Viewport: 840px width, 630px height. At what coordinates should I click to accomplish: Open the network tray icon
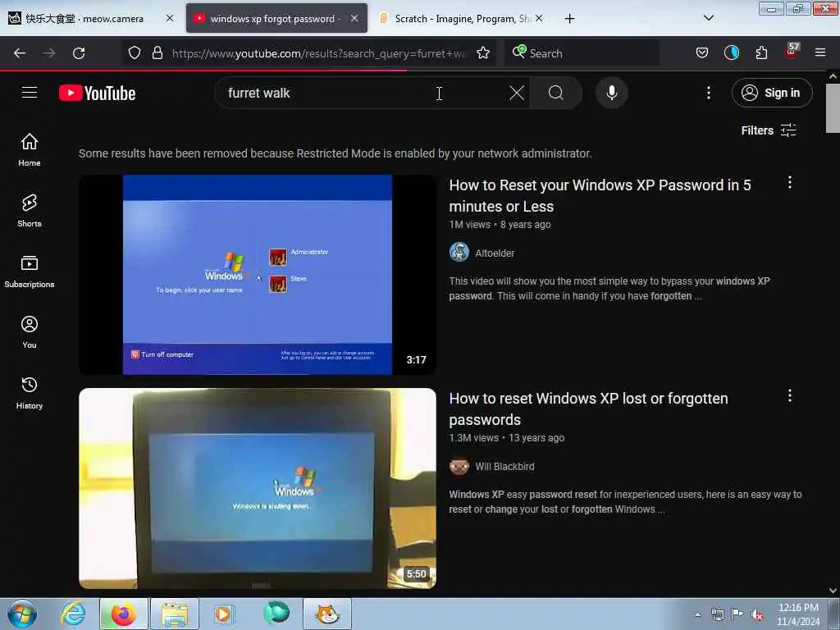[717, 614]
